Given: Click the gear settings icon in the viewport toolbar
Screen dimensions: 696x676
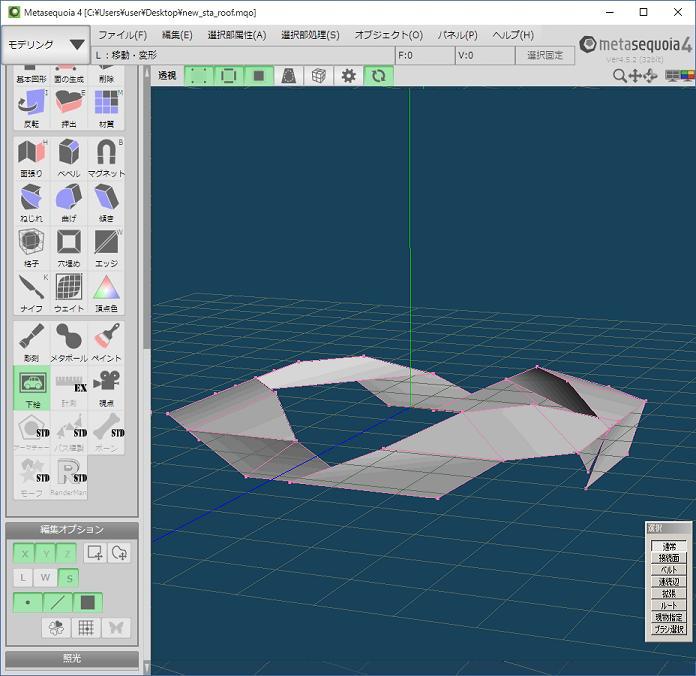Looking at the screenshot, I should (x=348, y=76).
